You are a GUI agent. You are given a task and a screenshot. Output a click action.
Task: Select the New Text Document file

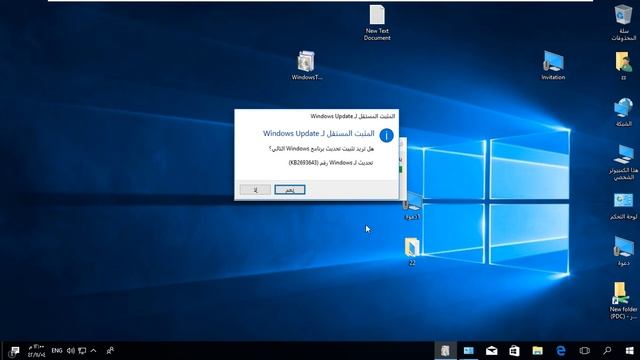(x=377, y=22)
